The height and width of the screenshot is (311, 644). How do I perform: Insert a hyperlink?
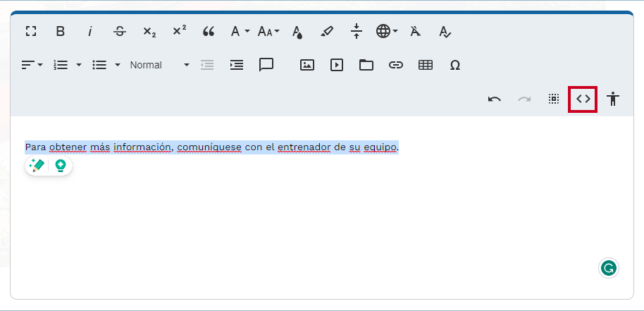tap(395, 65)
